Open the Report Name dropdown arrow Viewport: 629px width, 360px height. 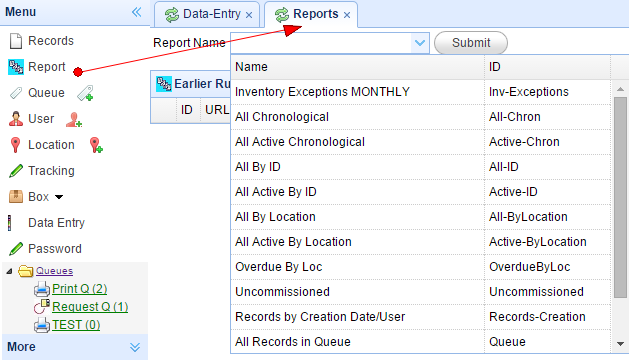[420, 43]
